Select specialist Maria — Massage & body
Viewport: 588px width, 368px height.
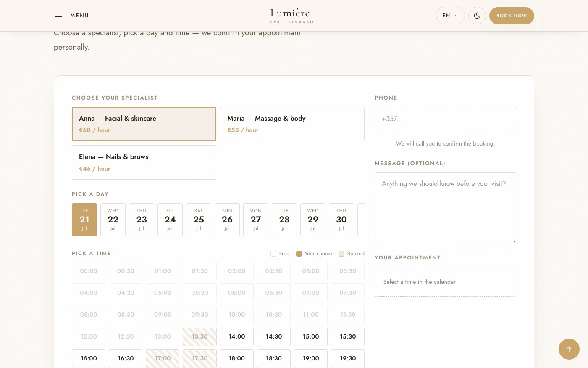point(292,124)
